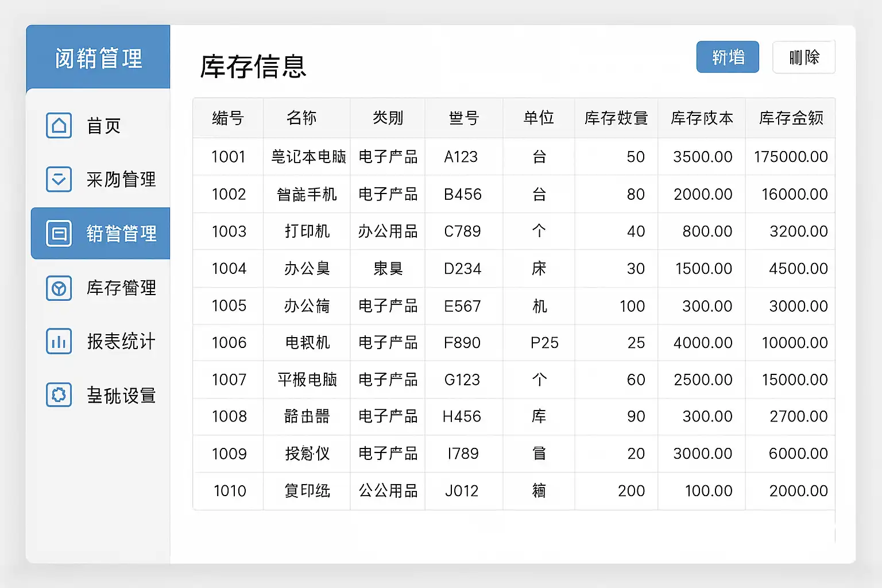Click the amount 175000.00
This screenshot has width=882, height=588.
[x=791, y=157]
